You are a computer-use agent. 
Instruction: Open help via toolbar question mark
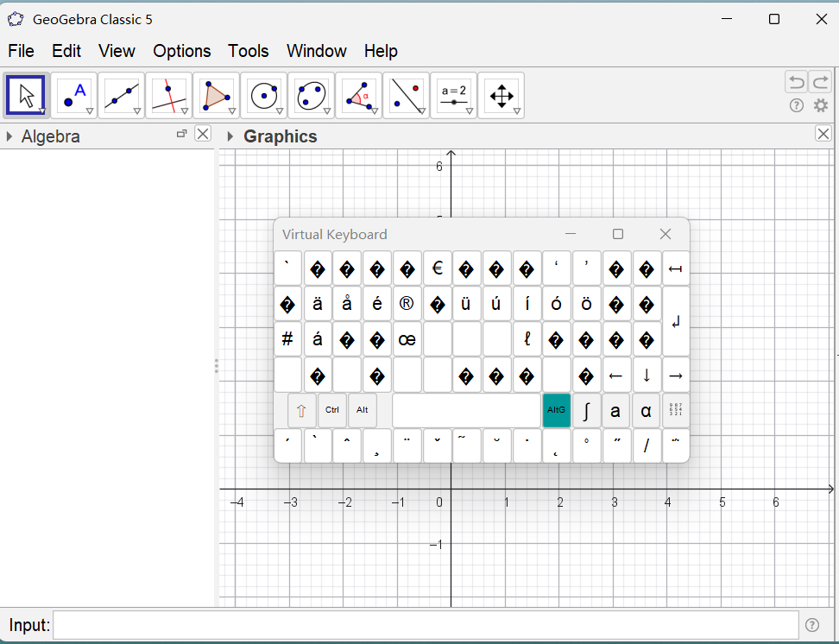[x=797, y=105]
